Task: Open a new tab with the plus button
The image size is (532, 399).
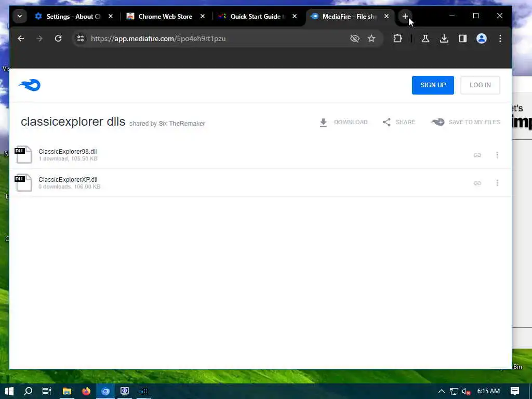Action: 405,16
